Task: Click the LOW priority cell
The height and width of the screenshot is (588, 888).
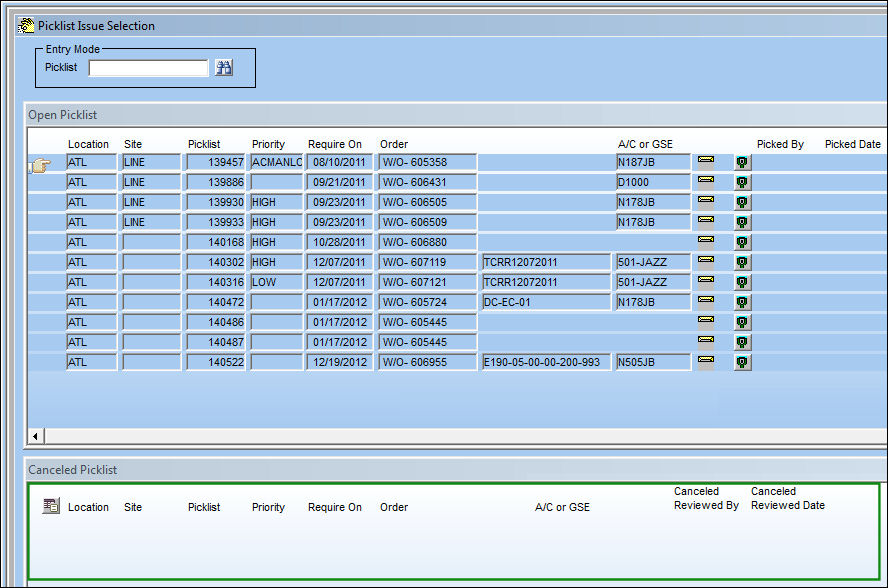Action: click(x=277, y=282)
